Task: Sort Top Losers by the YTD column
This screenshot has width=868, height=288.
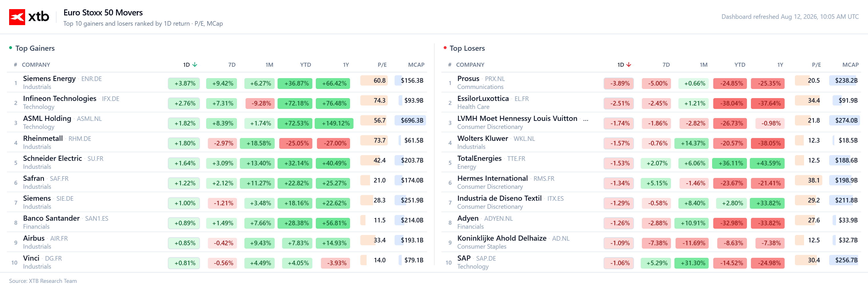Action: coord(740,65)
